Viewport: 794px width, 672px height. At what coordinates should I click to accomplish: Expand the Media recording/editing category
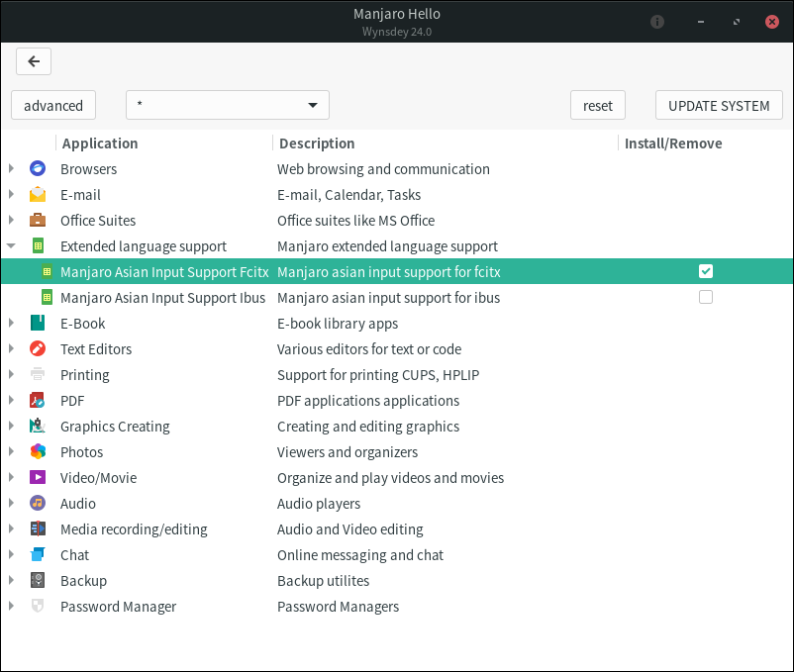pyautogui.click(x=11, y=528)
